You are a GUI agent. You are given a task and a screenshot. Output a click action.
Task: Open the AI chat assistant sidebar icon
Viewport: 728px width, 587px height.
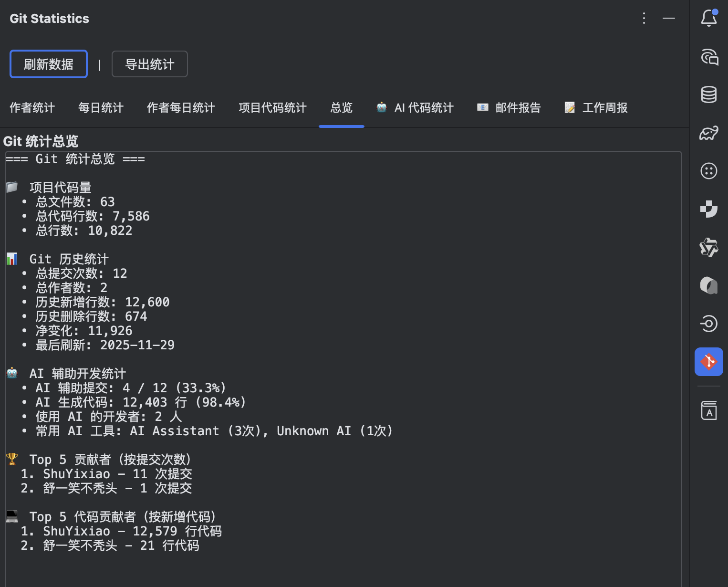709,56
